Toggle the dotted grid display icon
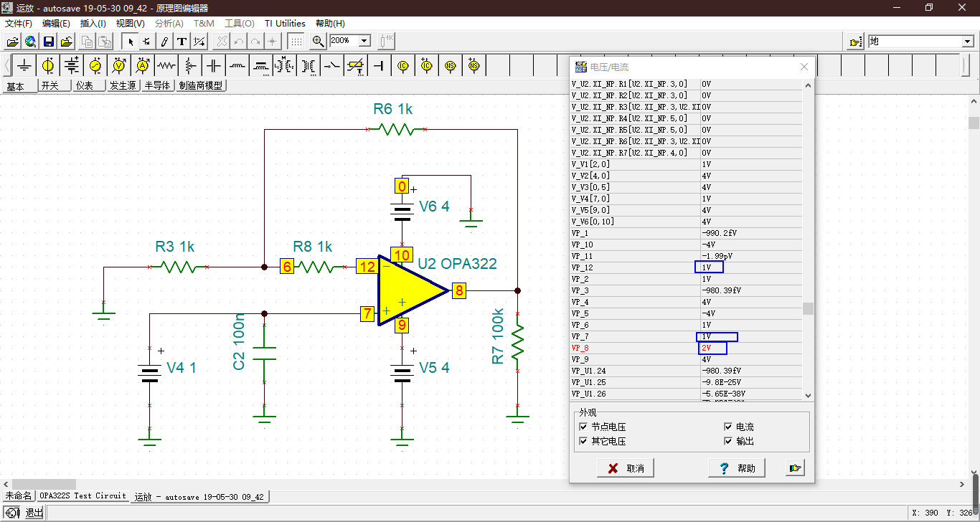Image resolution: width=980 pixels, height=522 pixels. coord(296,42)
